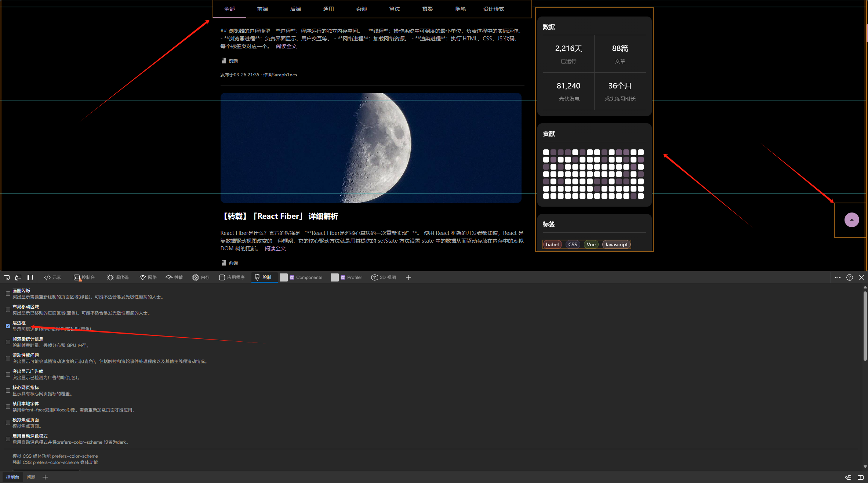This screenshot has width=868, height=483.
Task: Click 阅读全文 link of browser process article
Action: pos(286,46)
